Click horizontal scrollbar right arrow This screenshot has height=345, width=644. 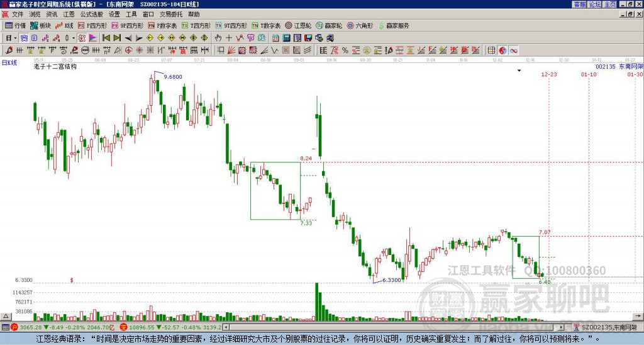click(562, 327)
